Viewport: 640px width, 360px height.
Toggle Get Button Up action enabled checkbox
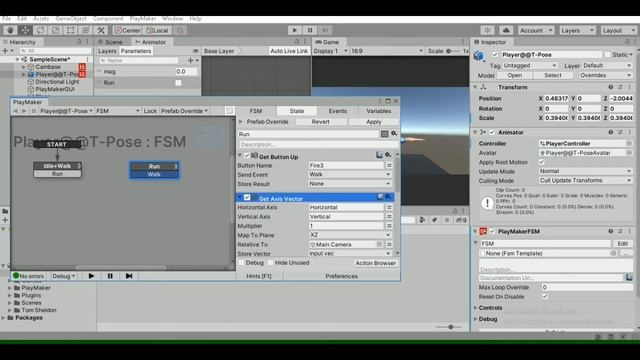tap(247, 156)
